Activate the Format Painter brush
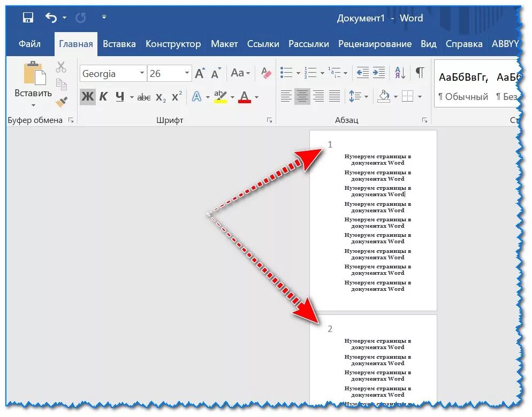 coord(62,102)
